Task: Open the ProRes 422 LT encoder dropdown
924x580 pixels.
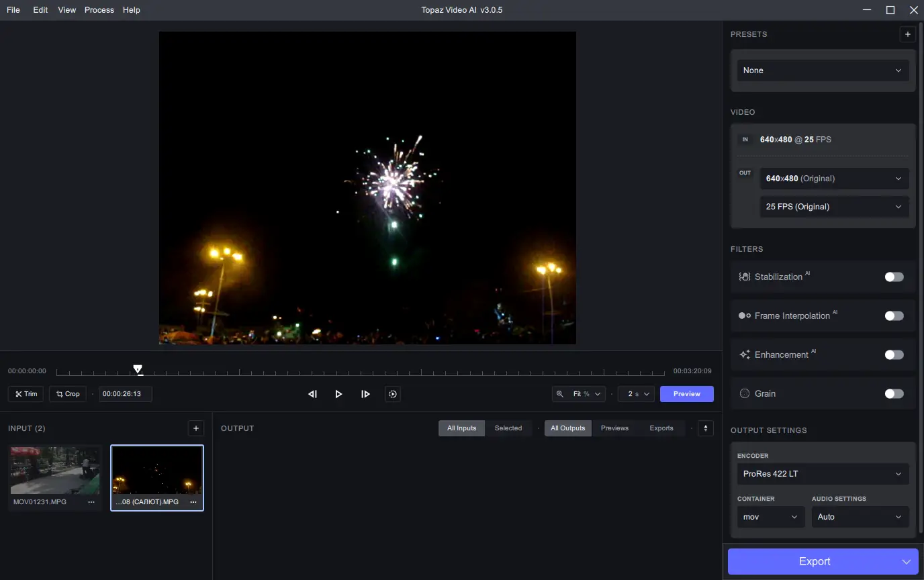Action: click(x=823, y=474)
